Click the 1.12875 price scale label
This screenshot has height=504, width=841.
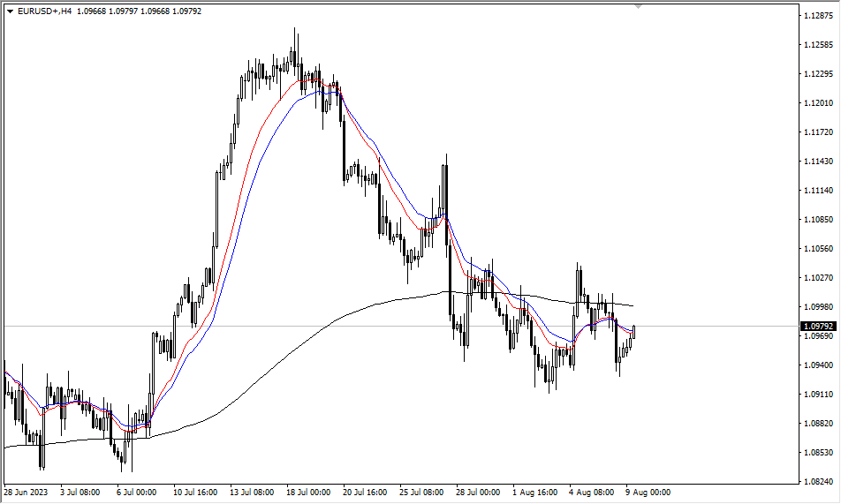pos(818,16)
